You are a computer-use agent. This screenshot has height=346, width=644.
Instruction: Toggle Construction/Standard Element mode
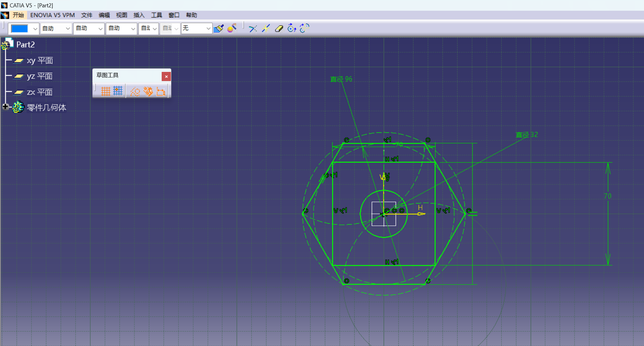135,91
